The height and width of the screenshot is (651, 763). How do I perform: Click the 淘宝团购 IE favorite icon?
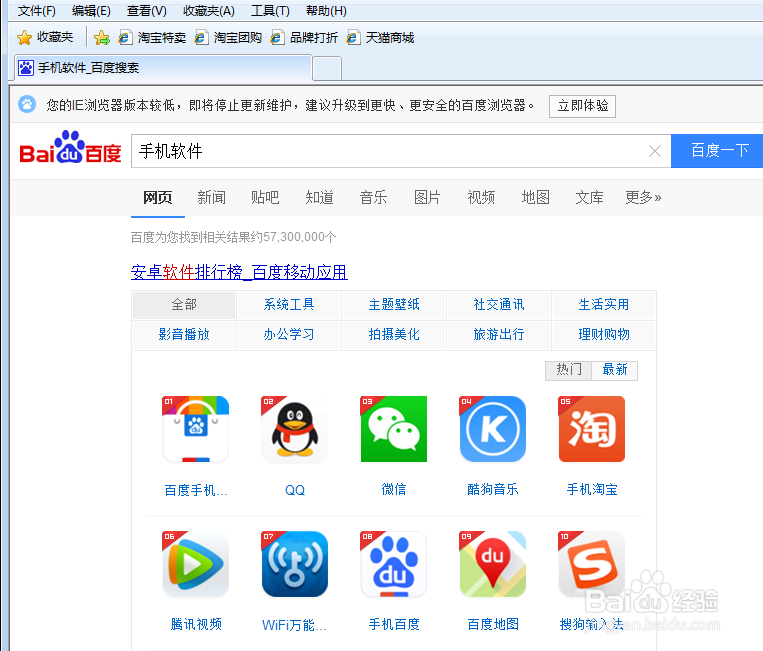201,37
